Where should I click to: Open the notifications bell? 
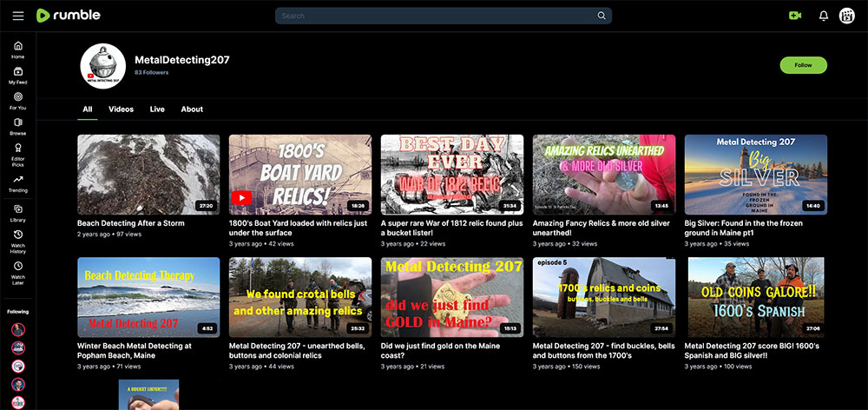coord(824,16)
